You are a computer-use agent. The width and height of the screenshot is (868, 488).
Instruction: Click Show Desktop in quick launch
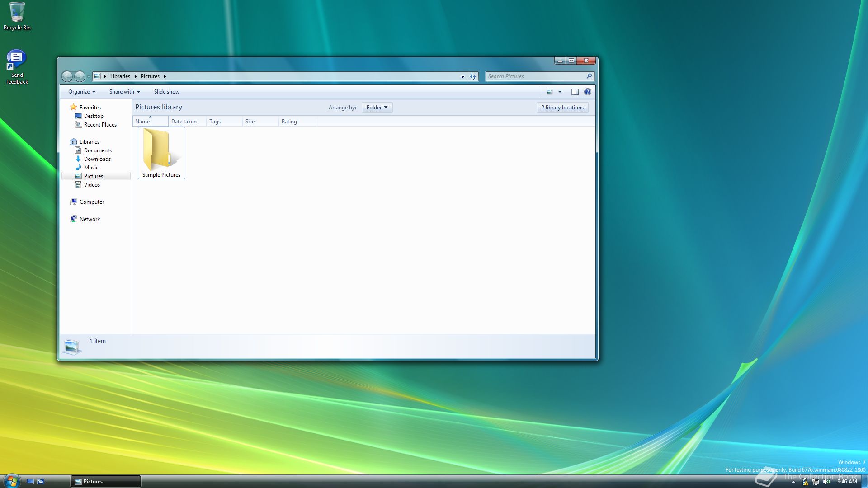click(30, 482)
